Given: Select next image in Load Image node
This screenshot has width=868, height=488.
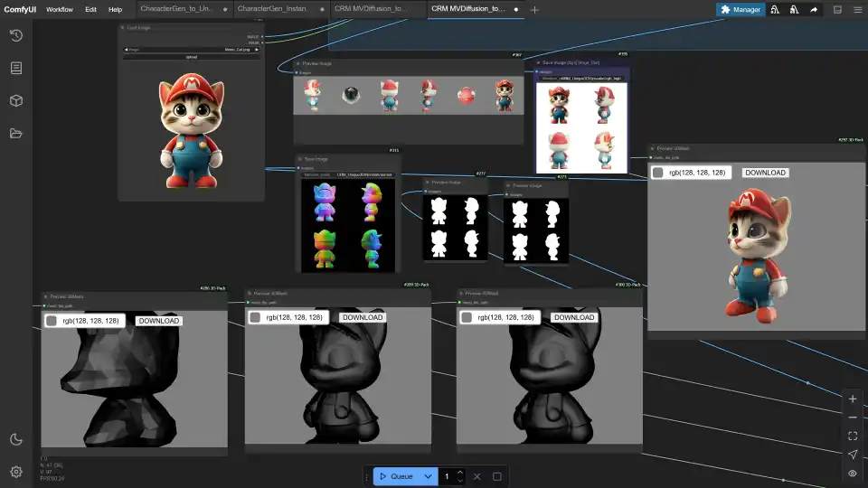Looking at the screenshot, I should pos(256,49).
